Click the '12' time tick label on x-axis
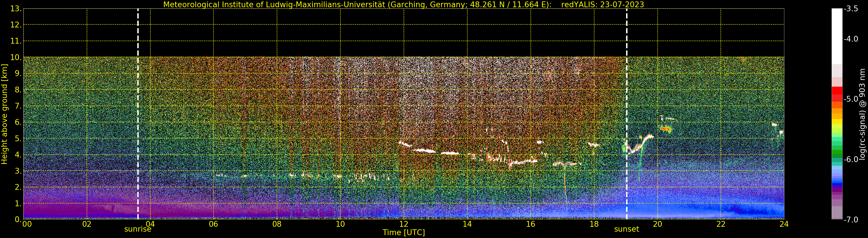 pos(404,224)
